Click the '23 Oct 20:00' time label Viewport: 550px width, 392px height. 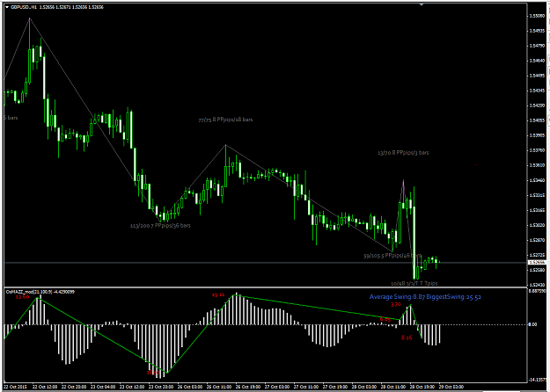161,387
